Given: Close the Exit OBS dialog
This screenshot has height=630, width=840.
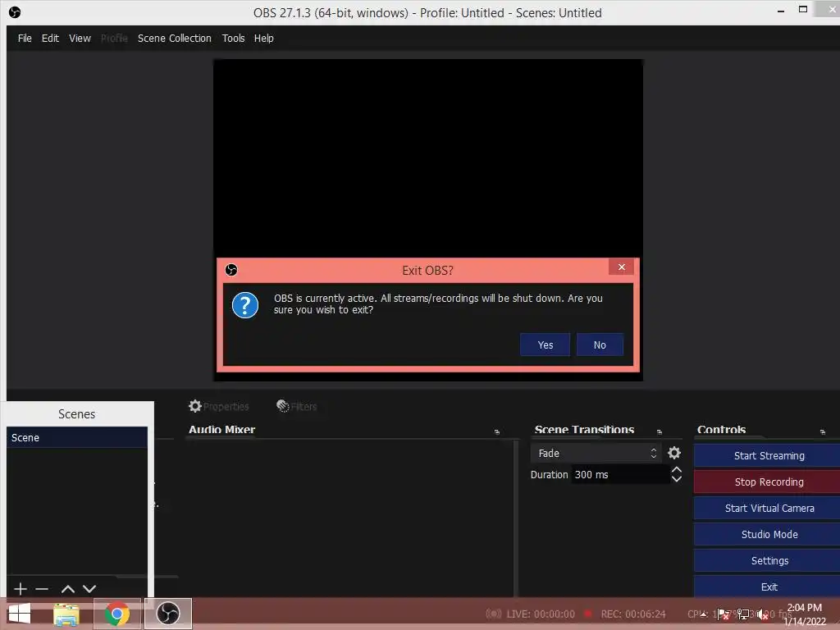Looking at the screenshot, I should [622, 267].
